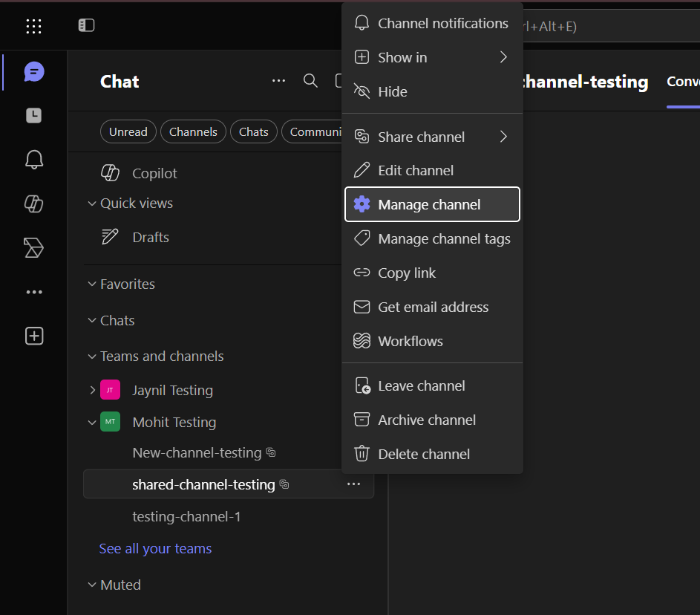The height and width of the screenshot is (615, 700).
Task: Select the Unread filter chip
Action: [x=128, y=131]
